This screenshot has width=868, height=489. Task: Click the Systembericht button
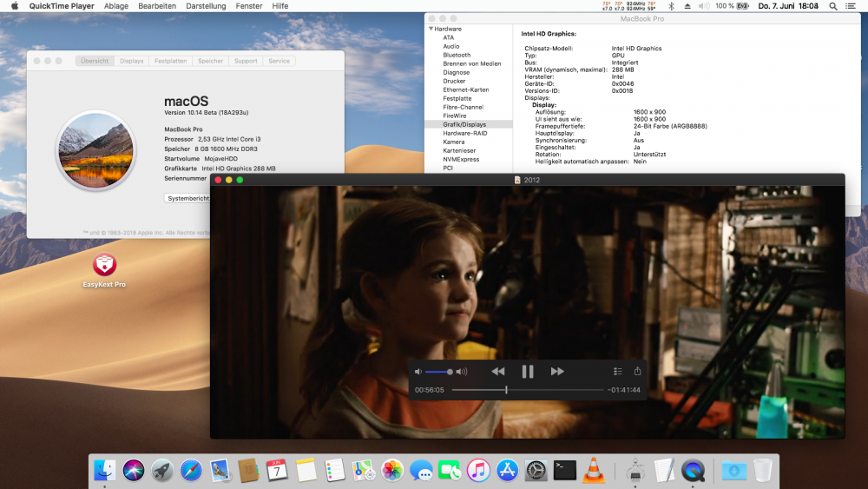(x=188, y=198)
